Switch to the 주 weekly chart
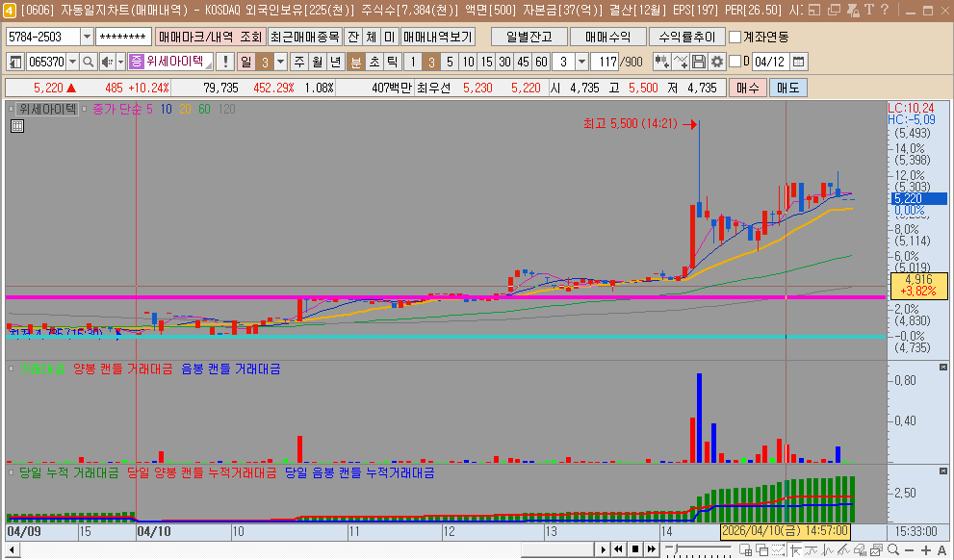This screenshot has height=560, width=954. click(x=299, y=62)
